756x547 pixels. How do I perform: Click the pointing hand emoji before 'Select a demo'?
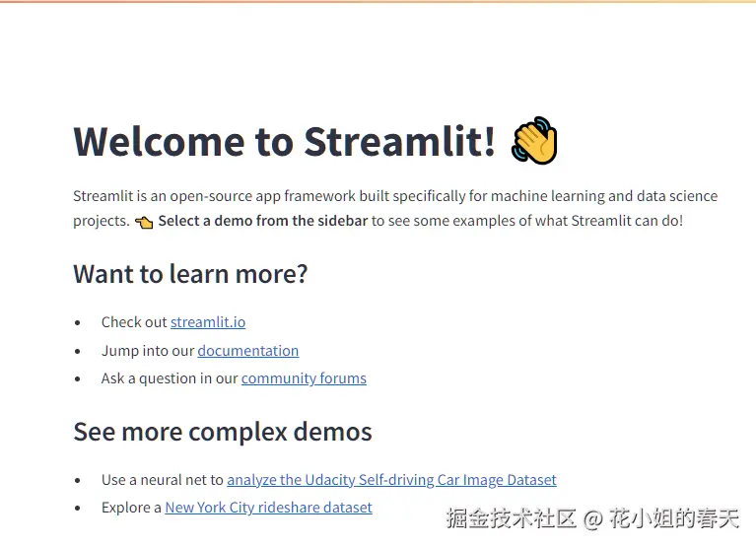click(x=144, y=222)
